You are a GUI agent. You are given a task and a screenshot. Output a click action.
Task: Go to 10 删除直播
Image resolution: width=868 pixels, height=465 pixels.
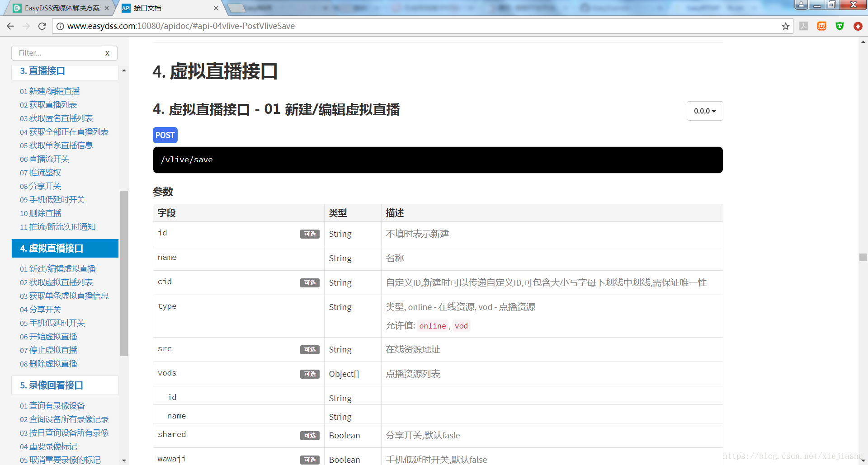[x=40, y=213]
